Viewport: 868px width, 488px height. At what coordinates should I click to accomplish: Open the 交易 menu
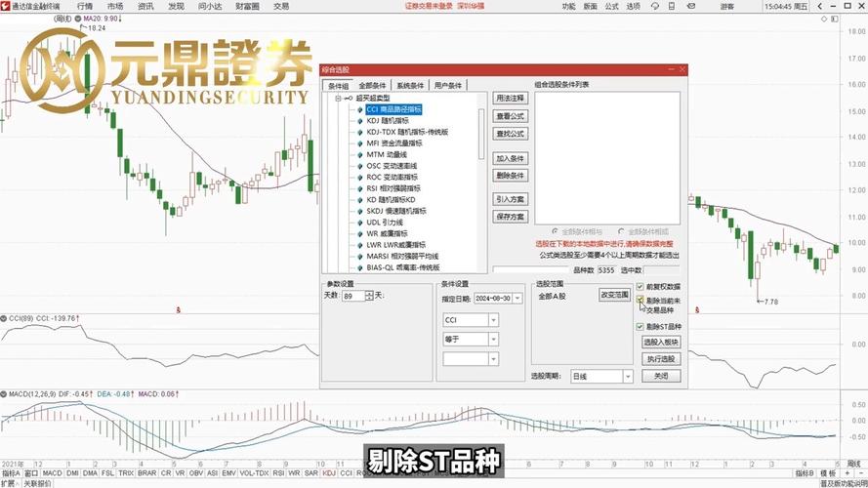(x=281, y=6)
